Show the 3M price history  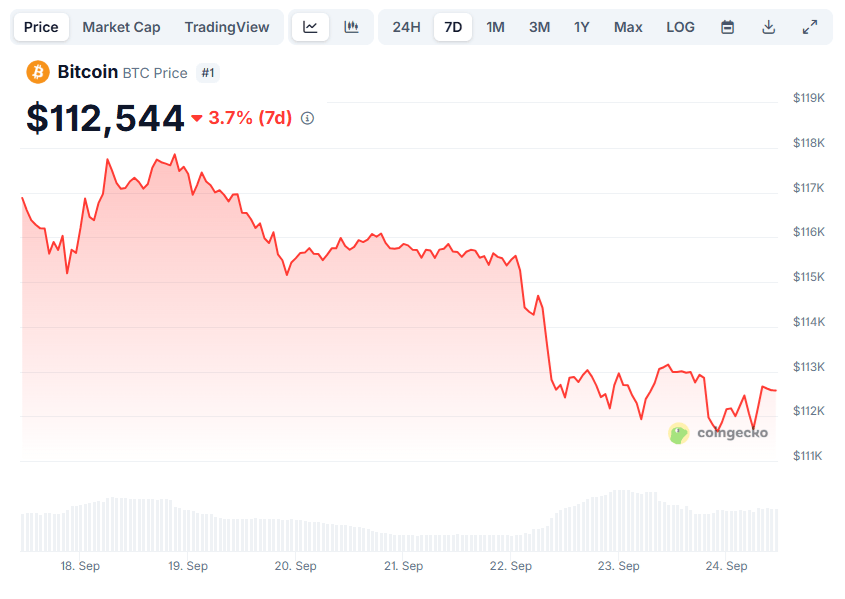pyautogui.click(x=539, y=27)
